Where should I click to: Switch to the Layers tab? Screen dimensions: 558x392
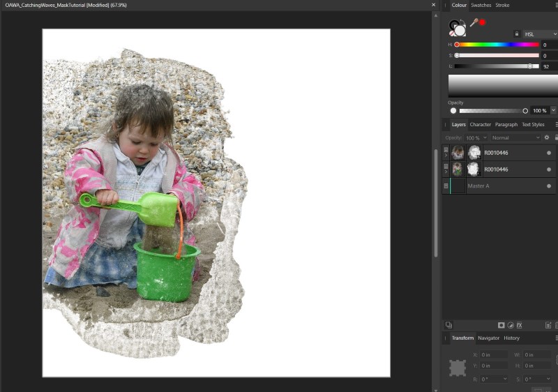pos(458,124)
